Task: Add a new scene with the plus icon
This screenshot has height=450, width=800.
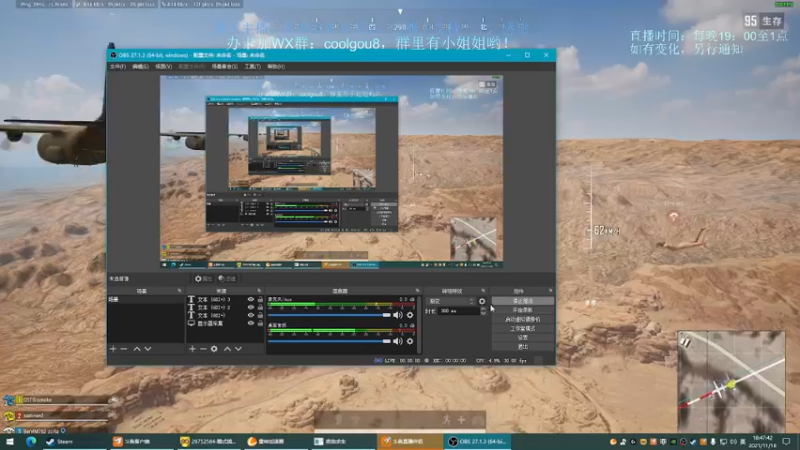Action: click(x=113, y=349)
